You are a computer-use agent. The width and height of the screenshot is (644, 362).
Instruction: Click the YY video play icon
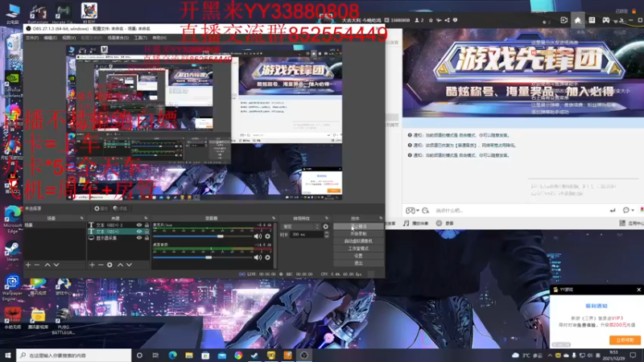pos(564,20)
